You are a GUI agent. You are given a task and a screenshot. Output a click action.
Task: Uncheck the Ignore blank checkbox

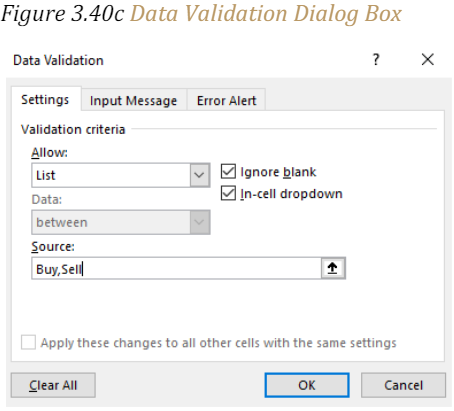(x=228, y=172)
